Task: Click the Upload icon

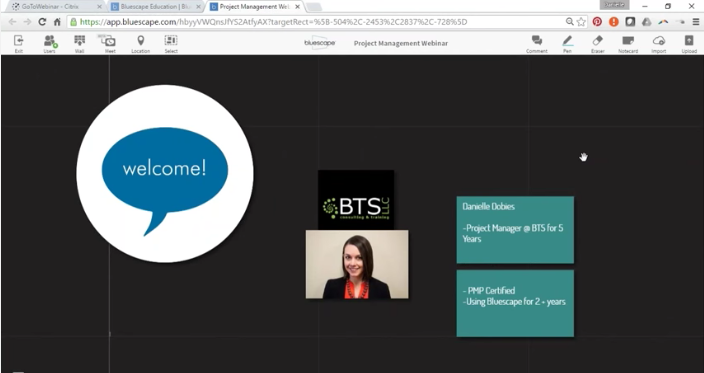Action: [x=689, y=40]
